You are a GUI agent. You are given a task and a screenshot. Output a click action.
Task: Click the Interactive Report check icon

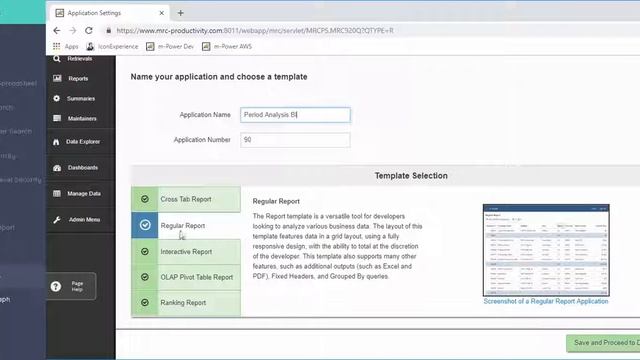144,251
